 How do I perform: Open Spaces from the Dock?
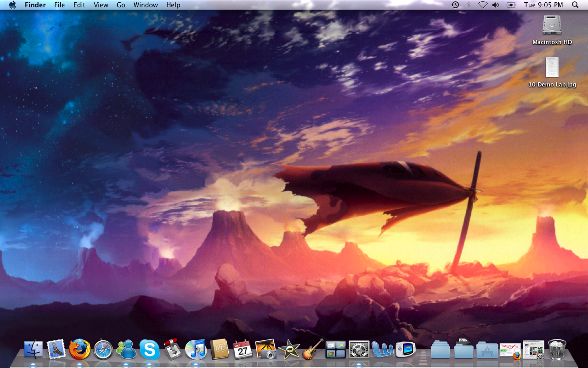335,350
